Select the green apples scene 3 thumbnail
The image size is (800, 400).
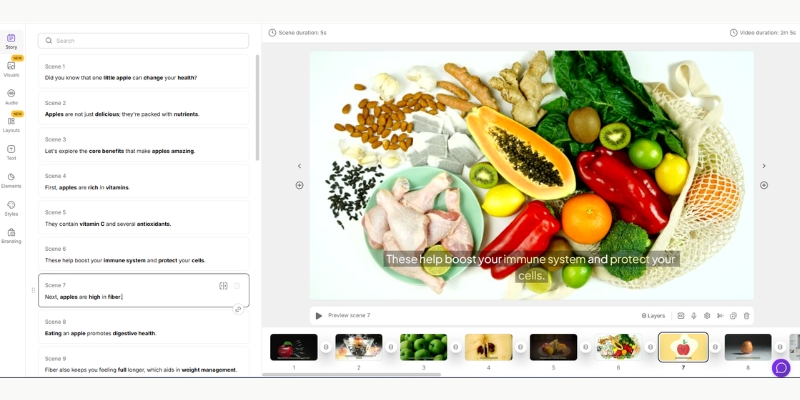click(423, 347)
